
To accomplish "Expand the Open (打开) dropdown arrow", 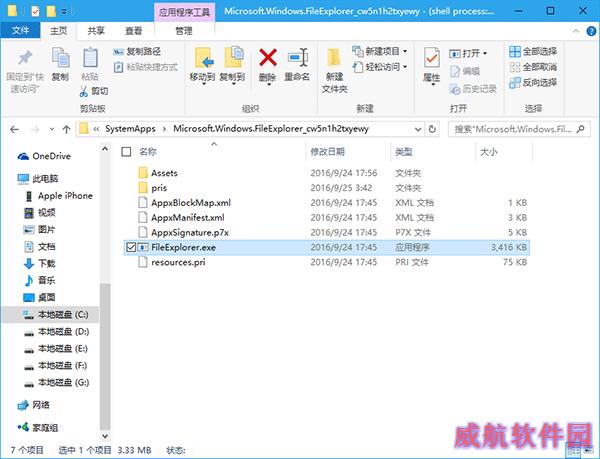I will coord(485,53).
